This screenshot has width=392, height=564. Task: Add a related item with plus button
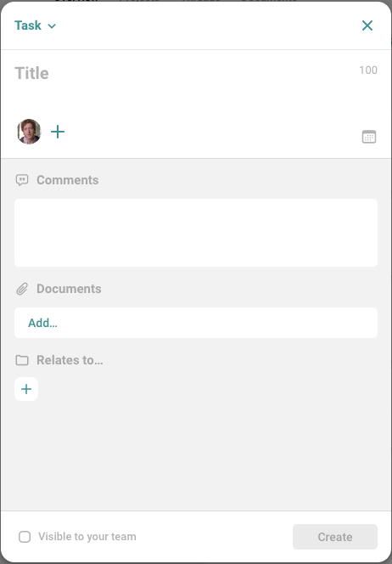coord(26,389)
